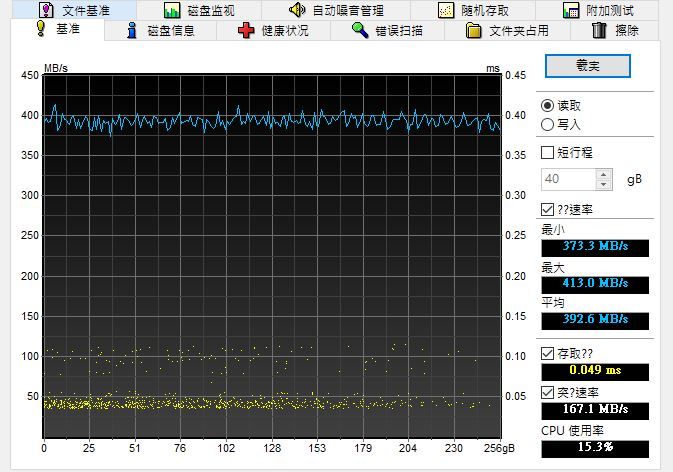Click the 磁盘信息 info icon

(132, 30)
